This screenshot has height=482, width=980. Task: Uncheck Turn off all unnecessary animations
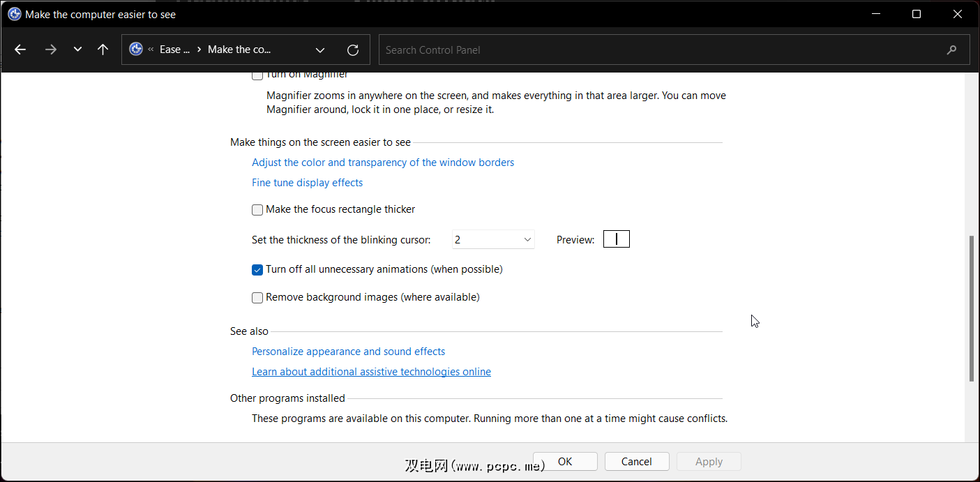257,270
